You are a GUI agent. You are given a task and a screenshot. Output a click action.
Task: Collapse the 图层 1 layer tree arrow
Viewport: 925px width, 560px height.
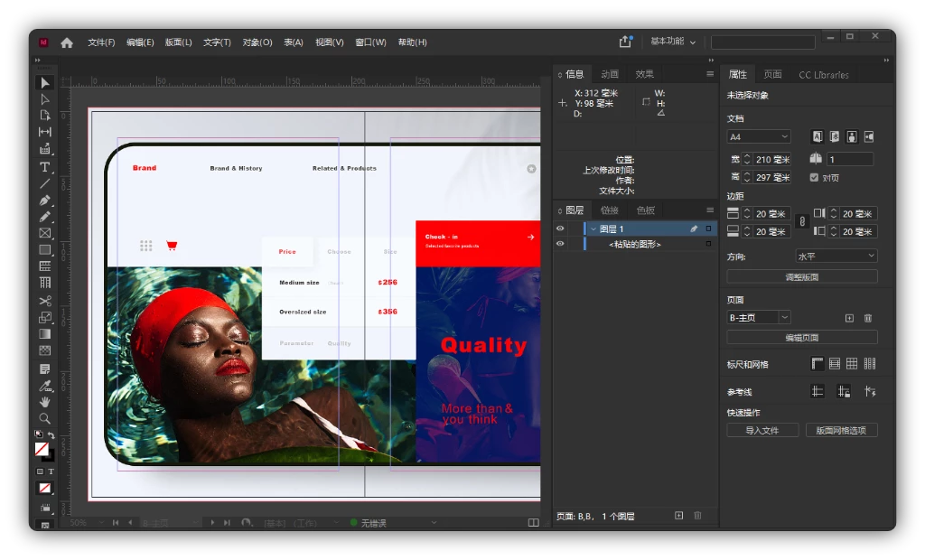(x=593, y=229)
